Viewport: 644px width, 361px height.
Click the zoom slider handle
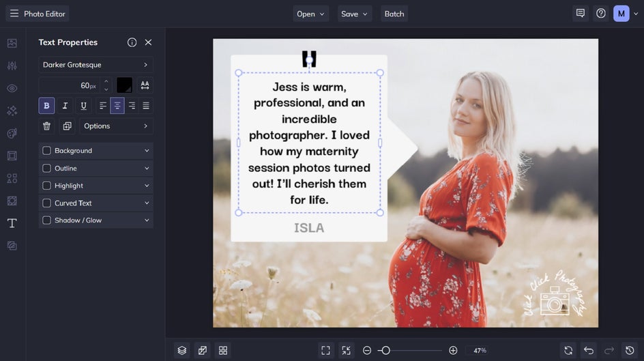(x=385, y=350)
